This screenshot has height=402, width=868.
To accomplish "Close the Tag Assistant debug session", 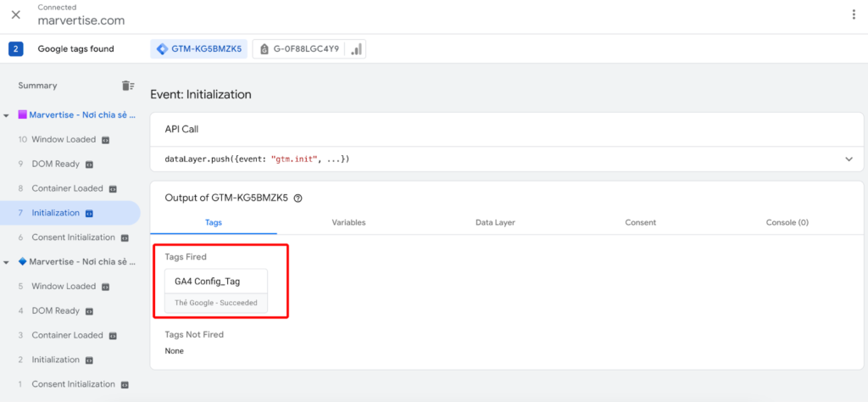I will click(x=16, y=15).
